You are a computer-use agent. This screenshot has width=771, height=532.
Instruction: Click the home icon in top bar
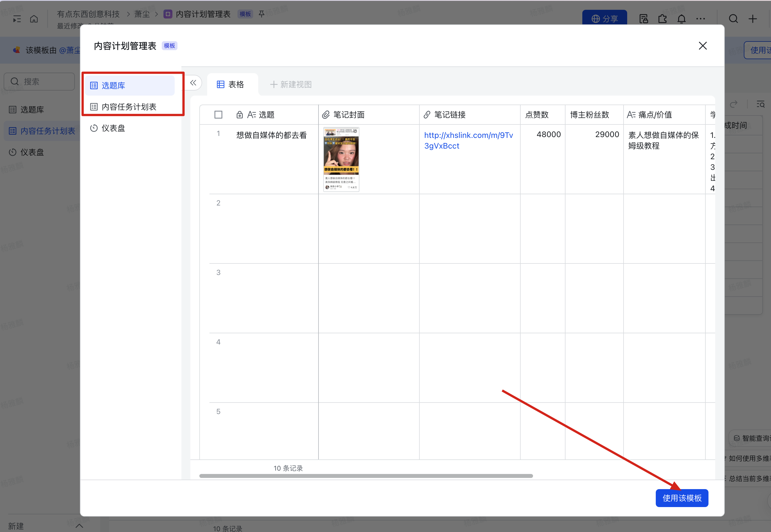[34, 19]
